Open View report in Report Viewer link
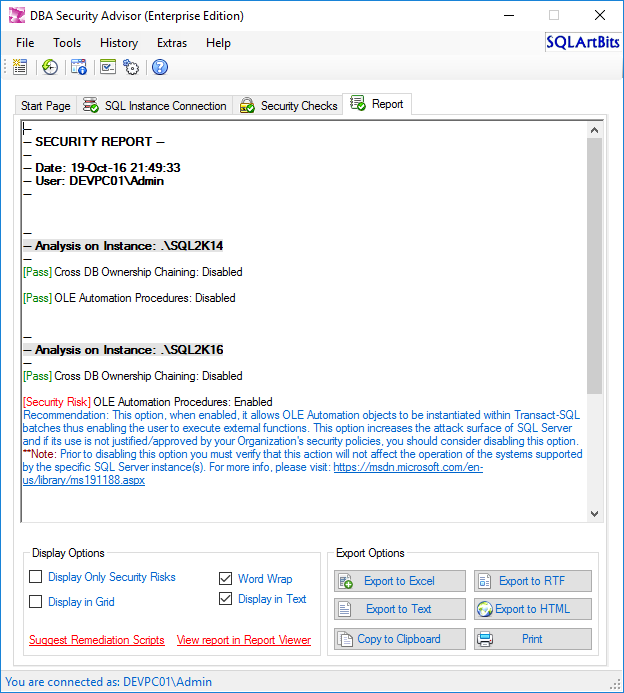The width and height of the screenshot is (624, 693). point(244,640)
